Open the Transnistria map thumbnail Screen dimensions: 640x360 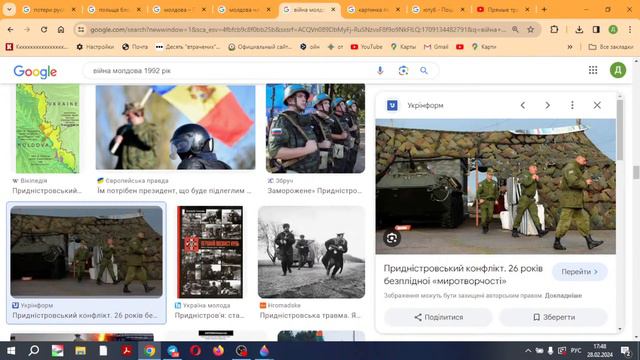47,128
